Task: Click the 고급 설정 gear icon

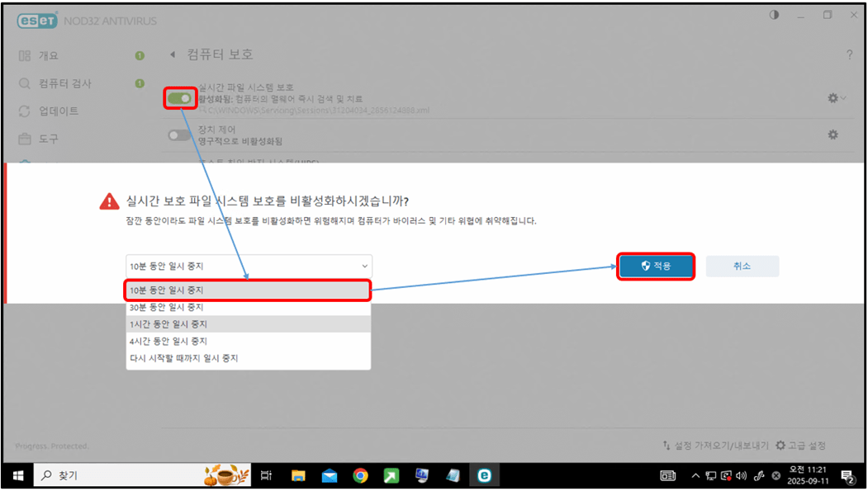Action: coord(780,446)
